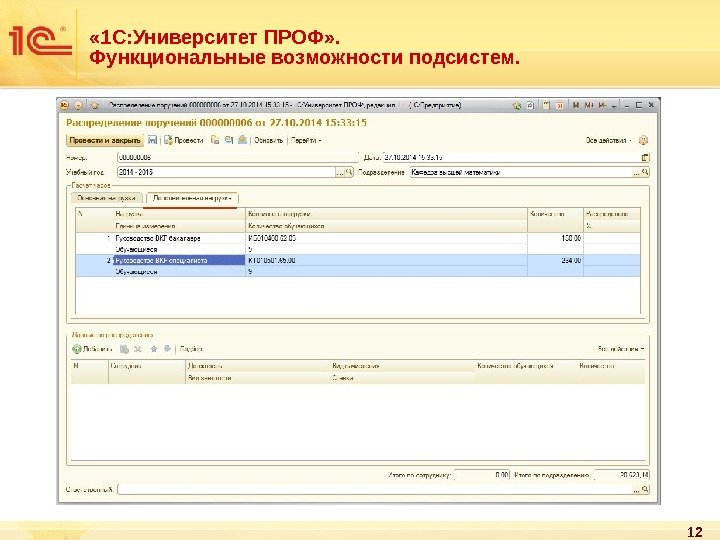Click the 'M-' memory button in title bar
The image size is (720, 540).
click(x=602, y=106)
